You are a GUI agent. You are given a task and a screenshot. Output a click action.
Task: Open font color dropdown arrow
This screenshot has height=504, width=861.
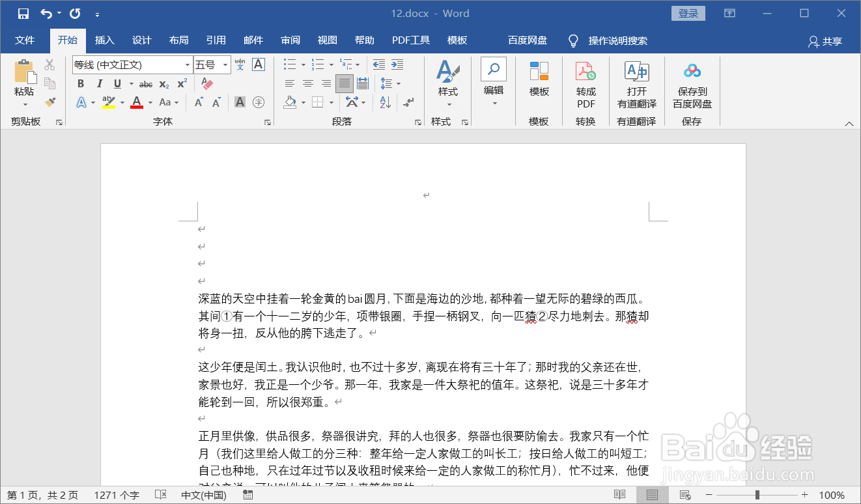pyautogui.click(x=150, y=102)
